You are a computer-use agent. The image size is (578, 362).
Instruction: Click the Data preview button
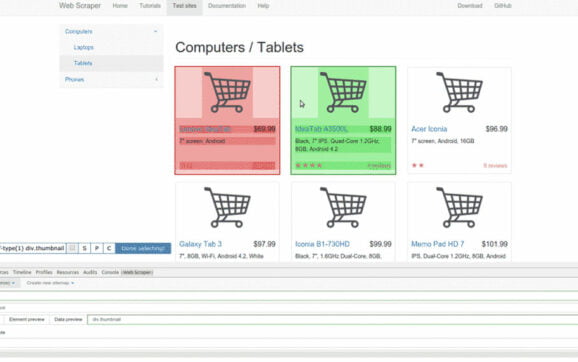68,319
